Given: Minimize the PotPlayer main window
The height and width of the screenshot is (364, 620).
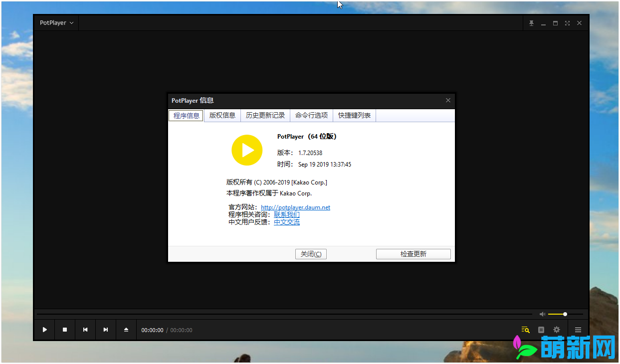Looking at the screenshot, I should tap(543, 23).
